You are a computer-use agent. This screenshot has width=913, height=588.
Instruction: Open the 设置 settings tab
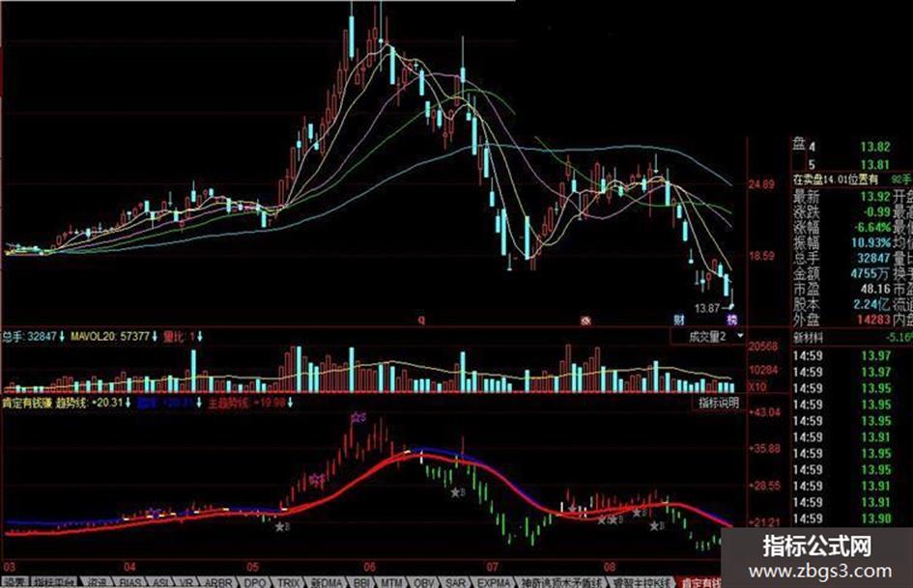pos(14,582)
